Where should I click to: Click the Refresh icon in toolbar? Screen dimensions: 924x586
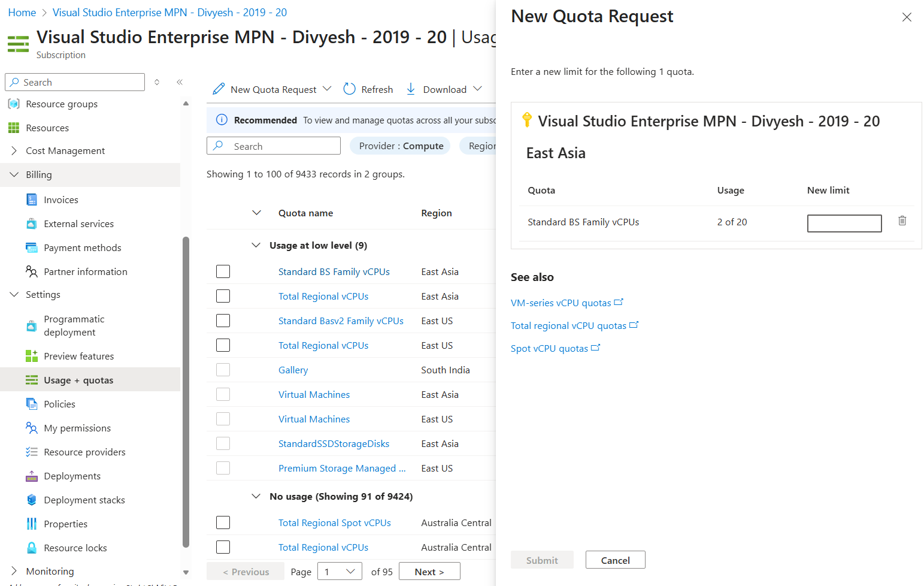[349, 89]
